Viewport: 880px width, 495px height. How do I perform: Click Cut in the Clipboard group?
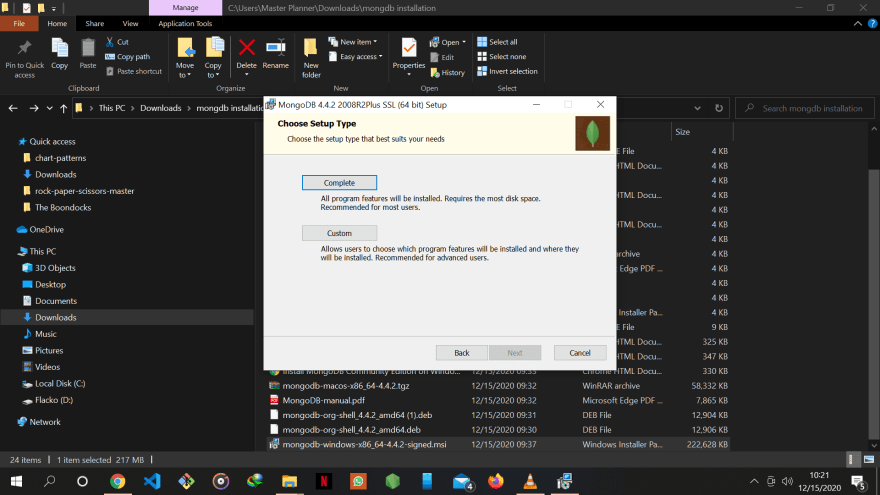pos(117,42)
